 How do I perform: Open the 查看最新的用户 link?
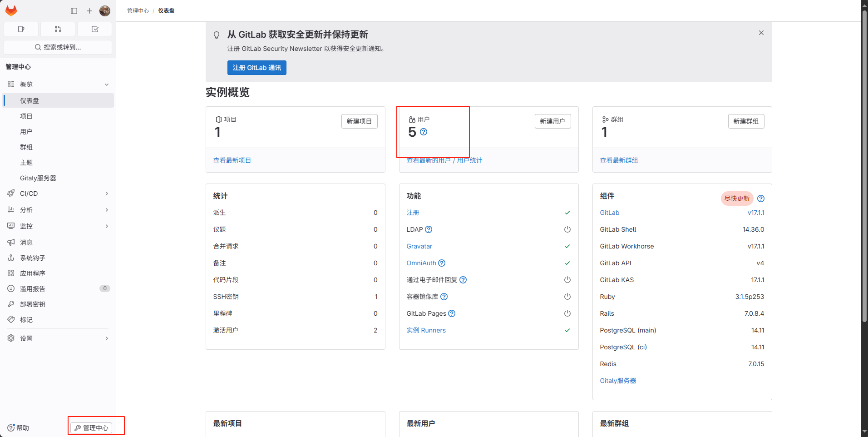(x=429, y=160)
